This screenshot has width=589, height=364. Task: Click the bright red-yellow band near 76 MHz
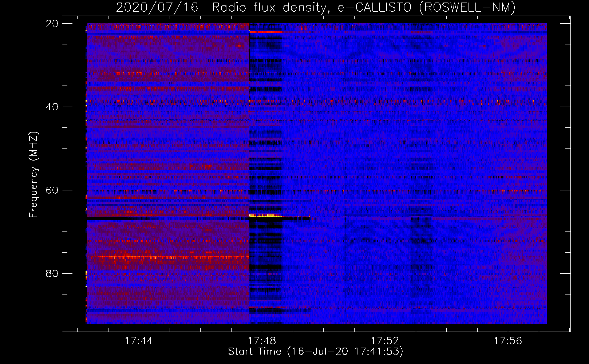[x=168, y=257]
